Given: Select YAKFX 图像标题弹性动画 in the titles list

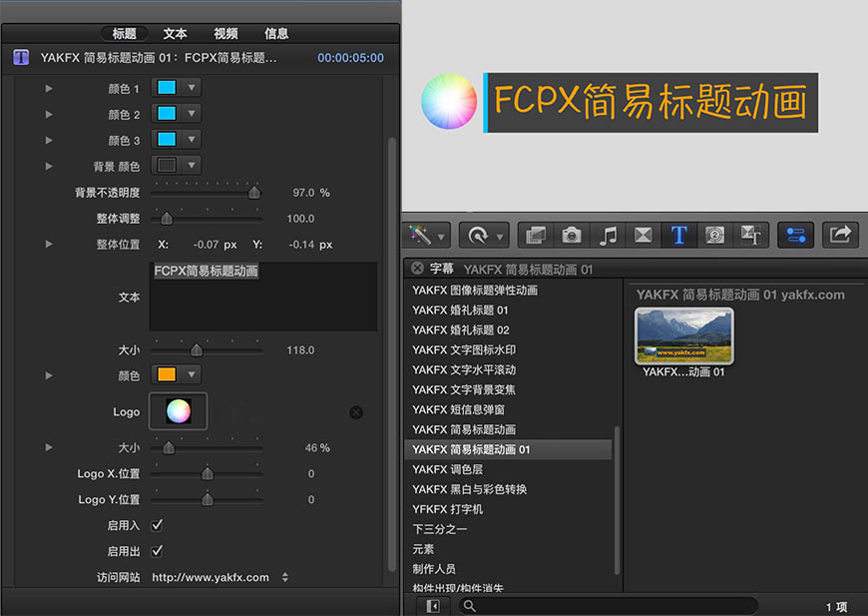Looking at the screenshot, I should [475, 291].
